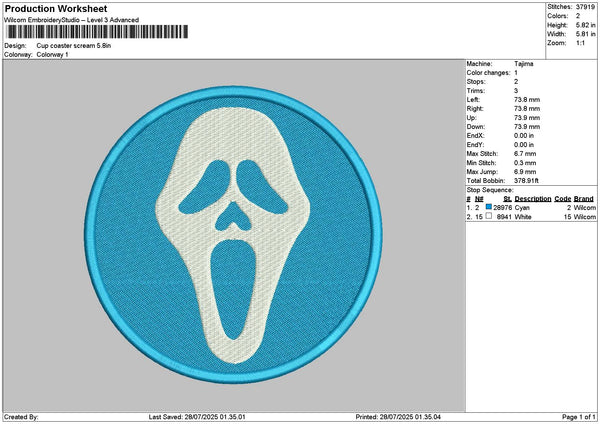Screen dimensions: 600x424
Task: Click the barcode under the worksheet title
Action: tap(95, 33)
